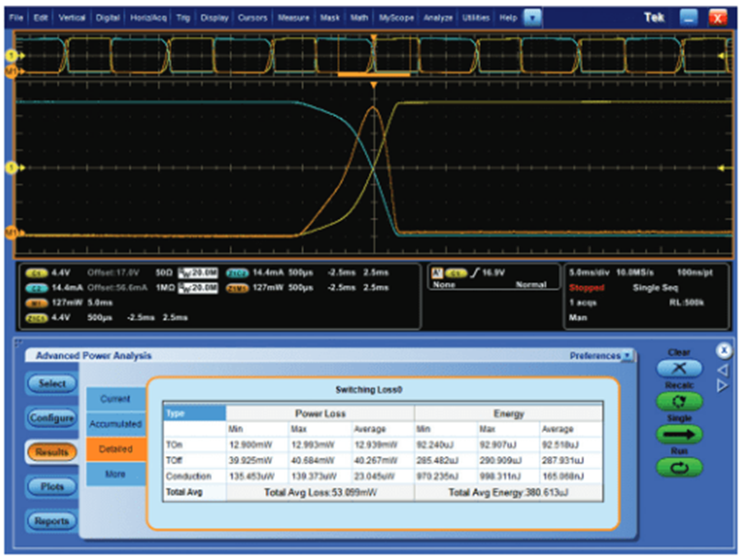Click the orange M1 math badge

(36, 302)
